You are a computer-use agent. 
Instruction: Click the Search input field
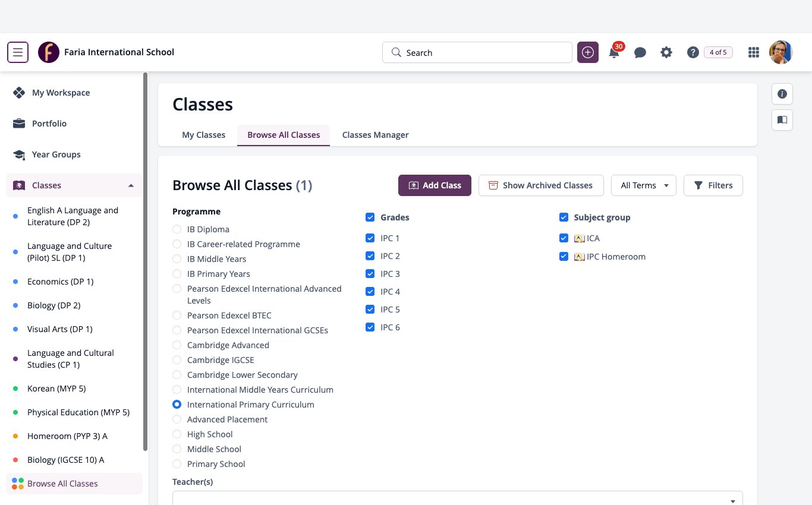click(x=477, y=52)
